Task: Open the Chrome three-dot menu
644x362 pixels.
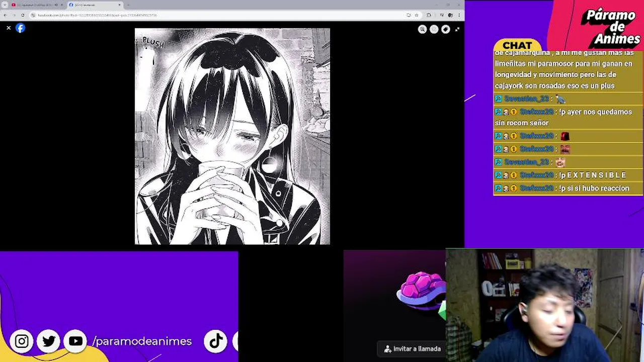Action: tap(458, 15)
